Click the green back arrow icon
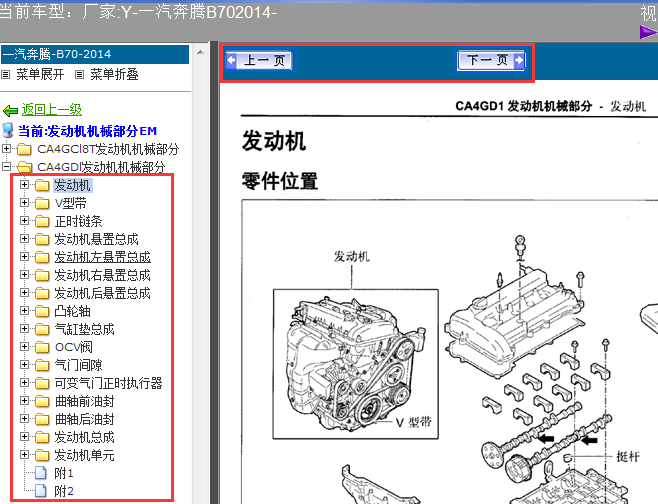The image size is (658, 504). click(10, 111)
